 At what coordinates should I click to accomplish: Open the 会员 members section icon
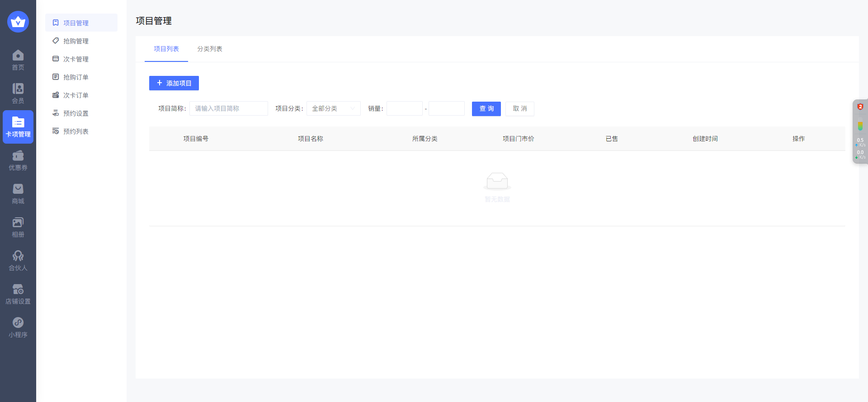click(x=18, y=89)
